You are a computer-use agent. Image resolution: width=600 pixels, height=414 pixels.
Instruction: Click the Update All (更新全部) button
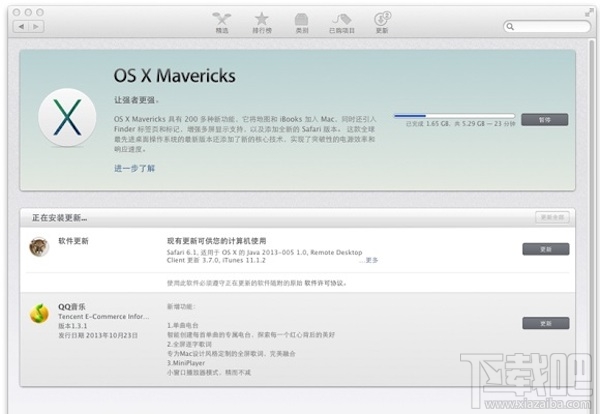click(x=553, y=217)
